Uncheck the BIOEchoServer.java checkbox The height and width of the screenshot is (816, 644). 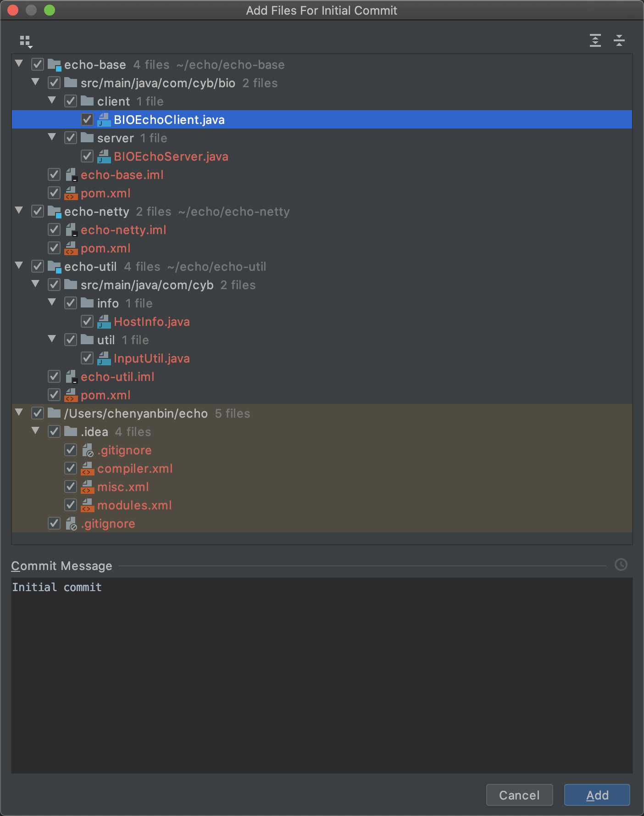(87, 156)
